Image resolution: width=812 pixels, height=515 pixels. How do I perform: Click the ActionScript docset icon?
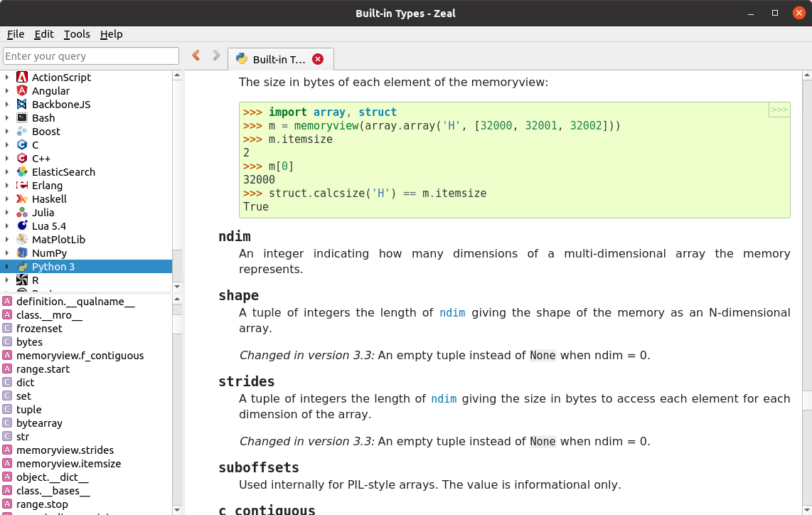coord(22,78)
